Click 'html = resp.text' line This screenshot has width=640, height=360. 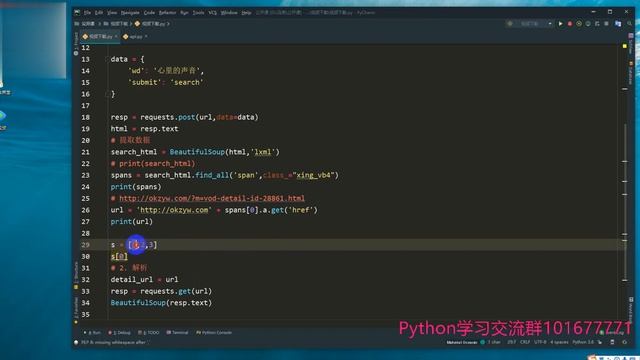144,129
